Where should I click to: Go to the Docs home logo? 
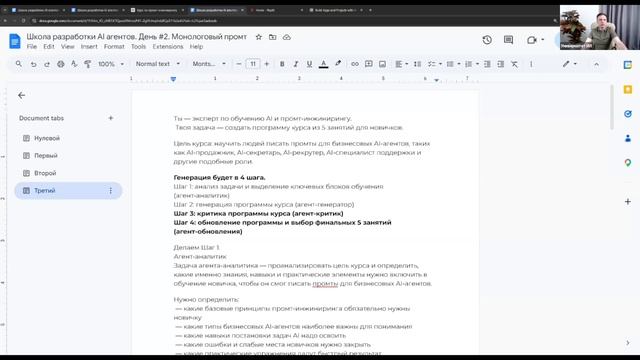click(15, 41)
